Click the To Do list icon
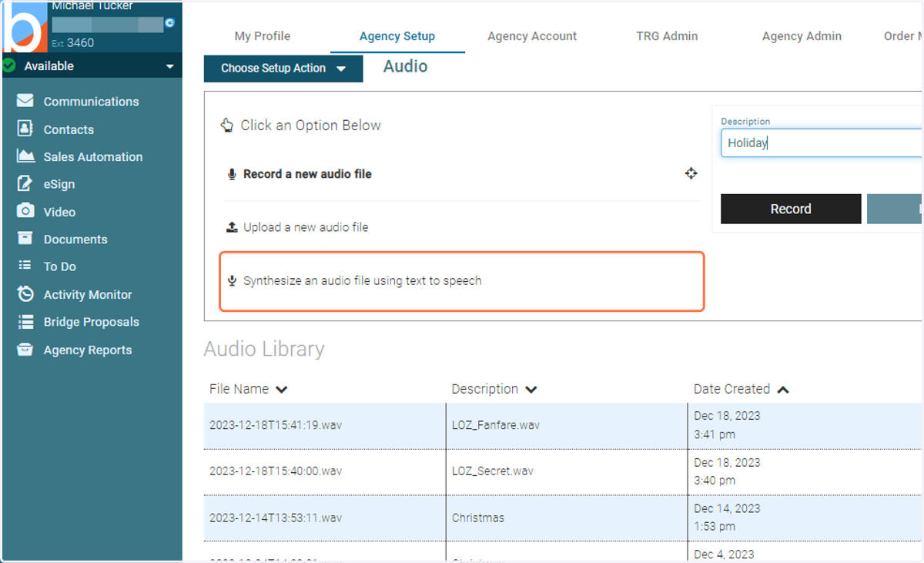 [25, 266]
